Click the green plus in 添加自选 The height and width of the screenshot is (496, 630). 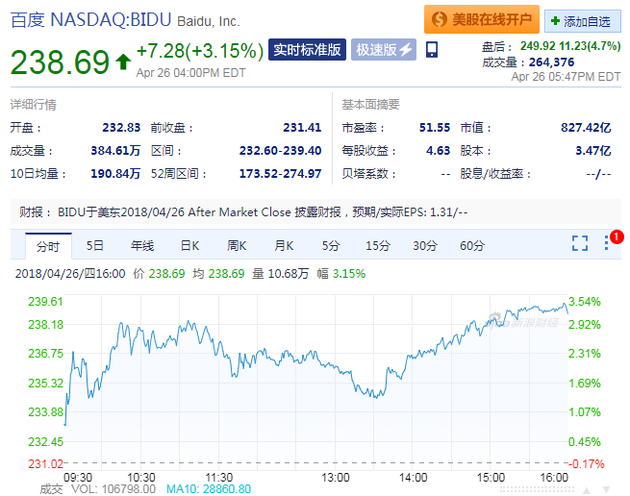(555, 21)
